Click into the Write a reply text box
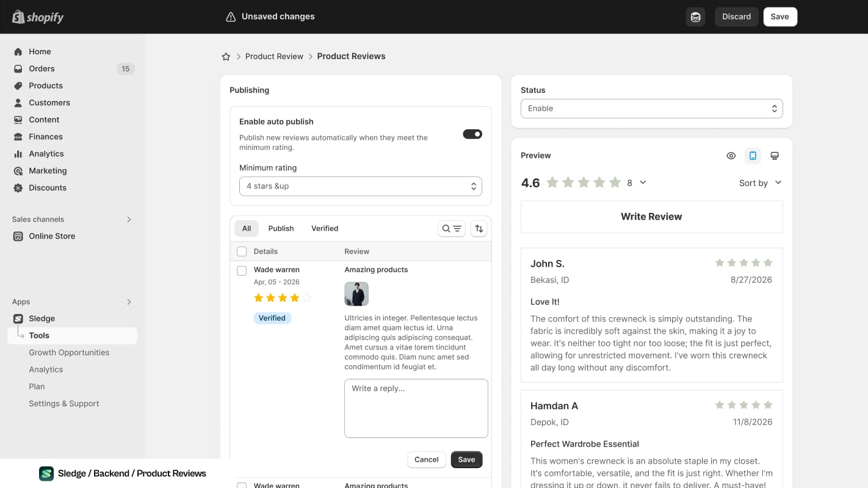Image resolution: width=868 pixels, height=488 pixels. pos(416,409)
